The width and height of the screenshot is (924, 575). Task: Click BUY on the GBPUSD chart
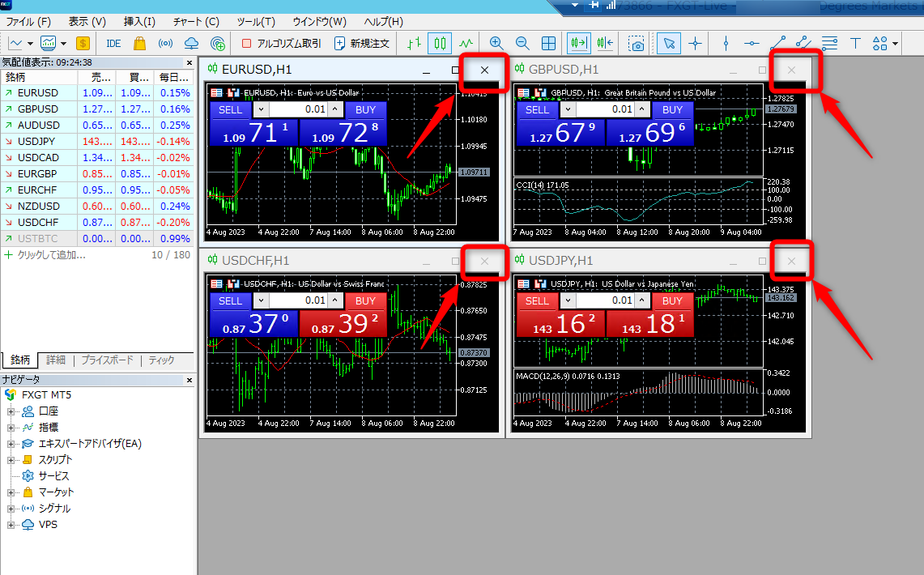pos(672,109)
